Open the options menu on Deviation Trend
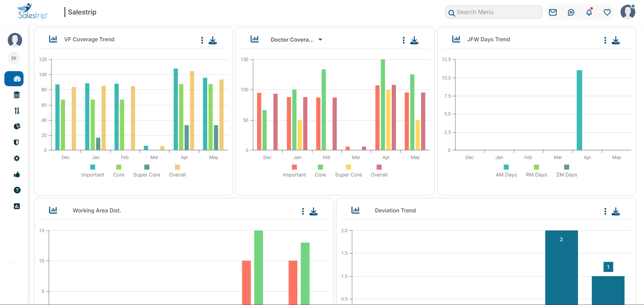 [x=605, y=211]
